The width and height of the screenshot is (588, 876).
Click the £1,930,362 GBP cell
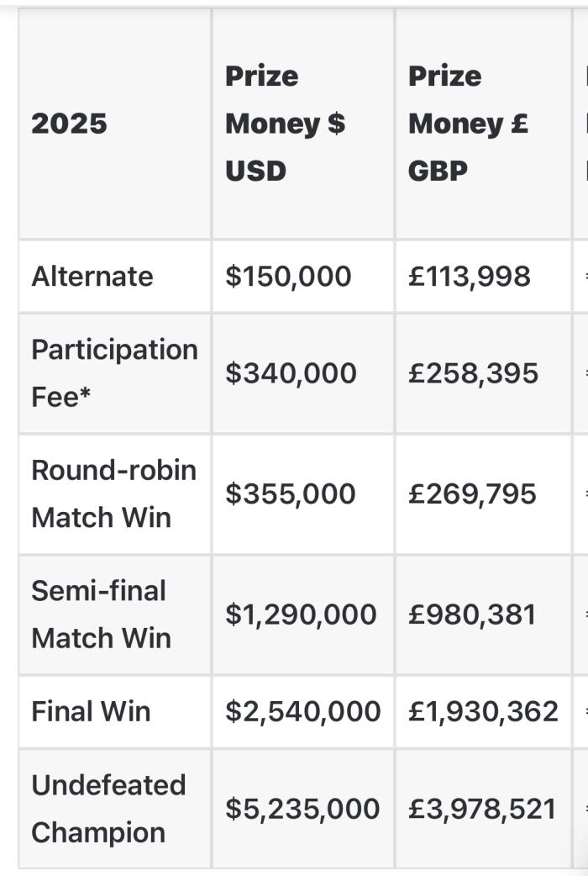[x=483, y=712]
